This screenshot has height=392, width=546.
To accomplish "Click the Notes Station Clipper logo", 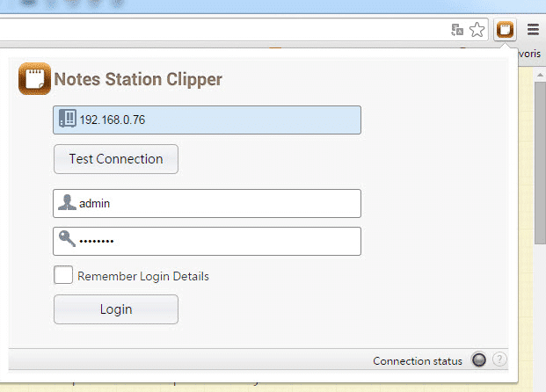I will point(34,79).
